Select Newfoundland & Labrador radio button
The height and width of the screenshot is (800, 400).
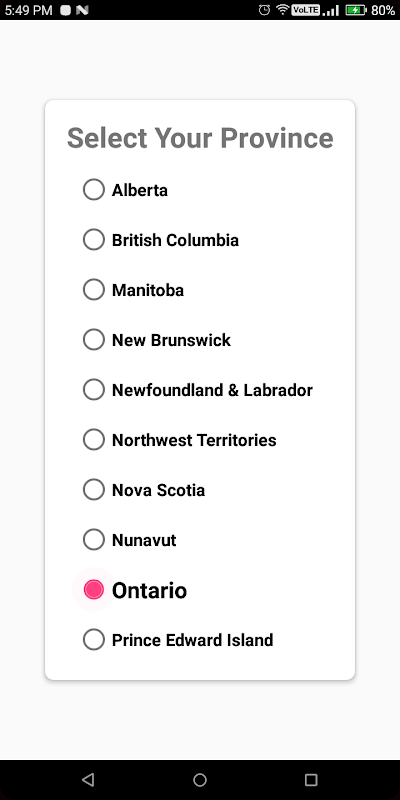[94, 390]
